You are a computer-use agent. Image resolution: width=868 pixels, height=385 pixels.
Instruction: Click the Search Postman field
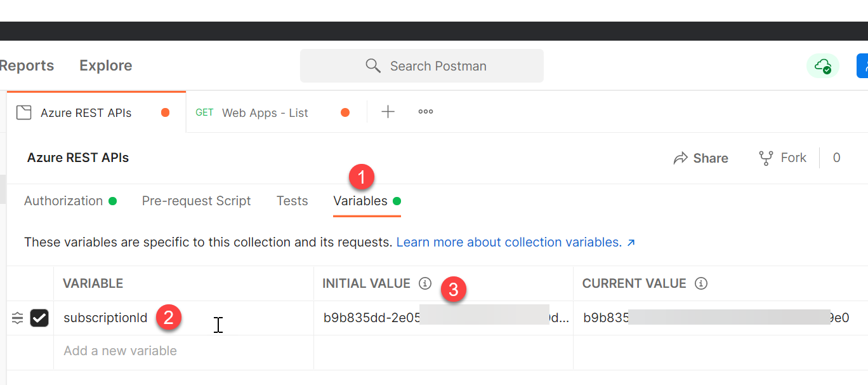pyautogui.click(x=422, y=65)
